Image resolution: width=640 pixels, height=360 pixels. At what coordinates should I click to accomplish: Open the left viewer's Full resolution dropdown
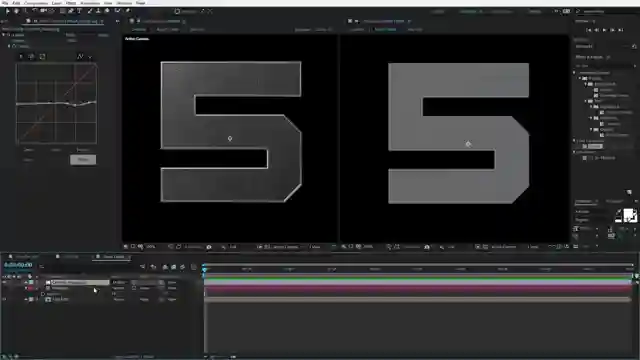(x=234, y=247)
